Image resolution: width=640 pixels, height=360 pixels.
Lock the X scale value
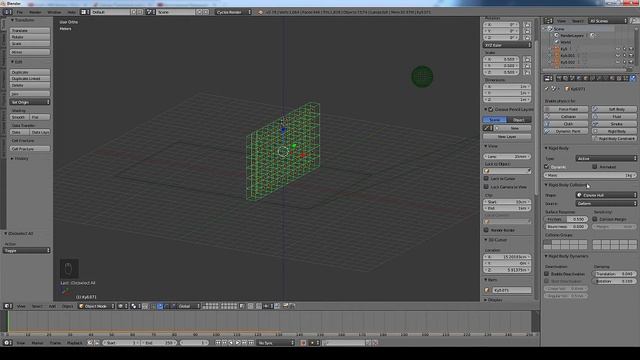click(527, 59)
